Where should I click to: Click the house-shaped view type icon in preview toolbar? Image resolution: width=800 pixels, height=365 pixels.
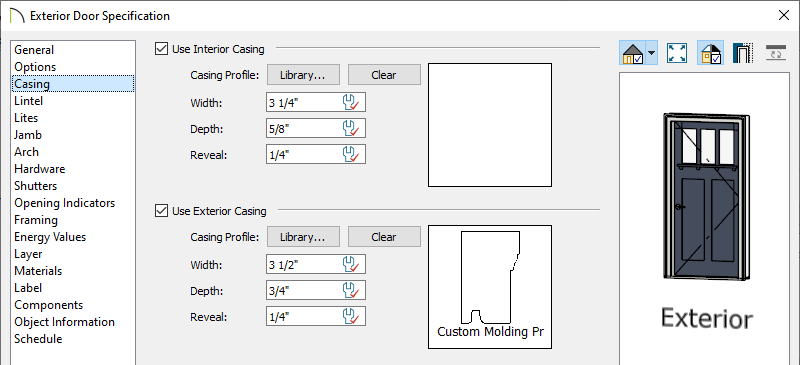click(x=633, y=53)
